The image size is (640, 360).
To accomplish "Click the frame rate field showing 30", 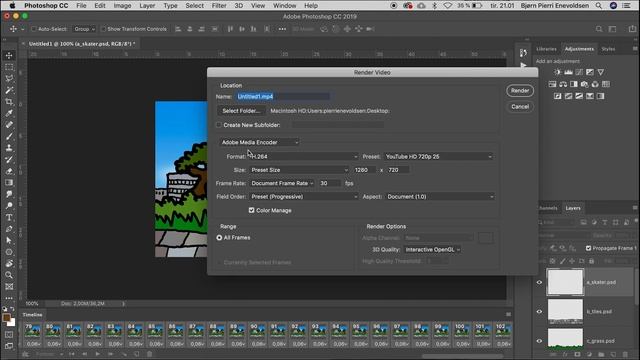I will click(330, 183).
